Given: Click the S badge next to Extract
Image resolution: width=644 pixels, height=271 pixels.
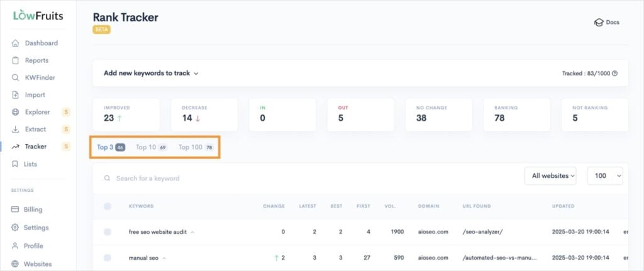Looking at the screenshot, I should tap(65, 130).
